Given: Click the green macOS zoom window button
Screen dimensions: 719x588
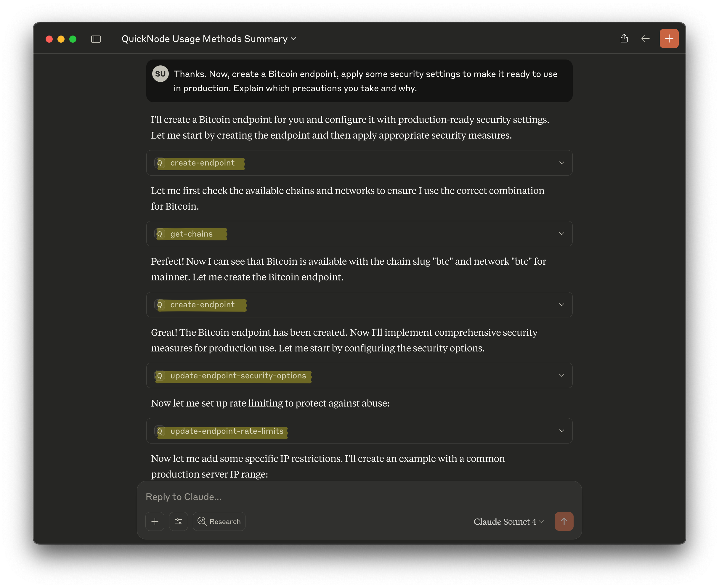Looking at the screenshot, I should (x=73, y=39).
